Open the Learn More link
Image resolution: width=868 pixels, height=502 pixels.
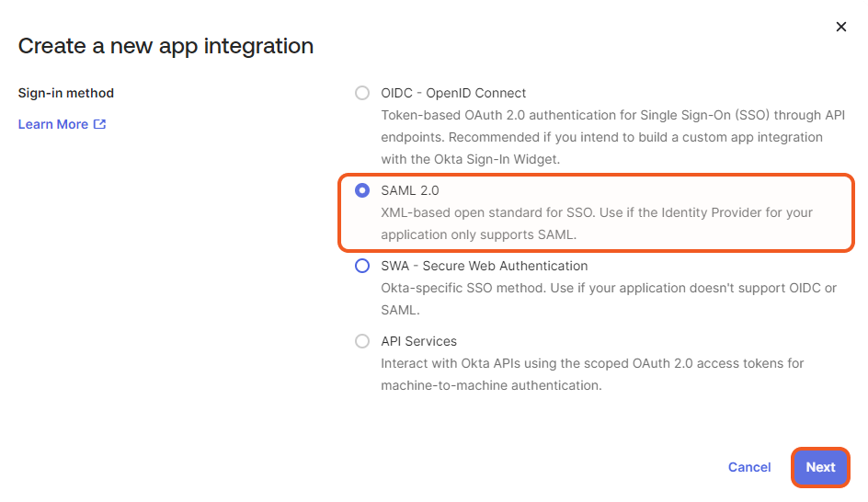[x=53, y=124]
